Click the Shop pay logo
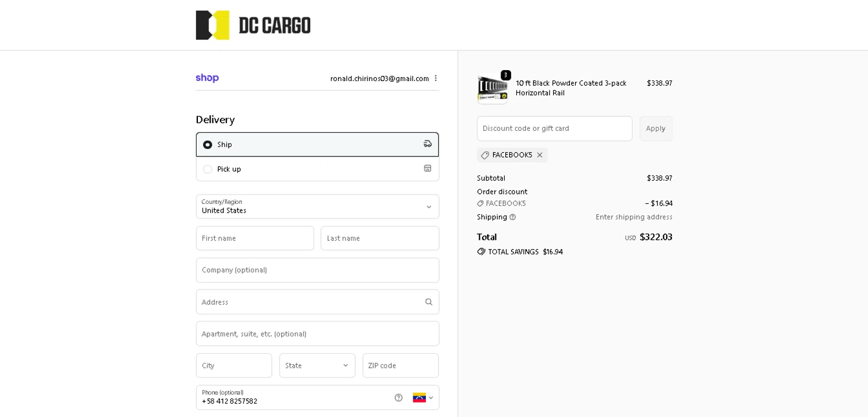Screen dimensions: 868x417 click(x=207, y=78)
